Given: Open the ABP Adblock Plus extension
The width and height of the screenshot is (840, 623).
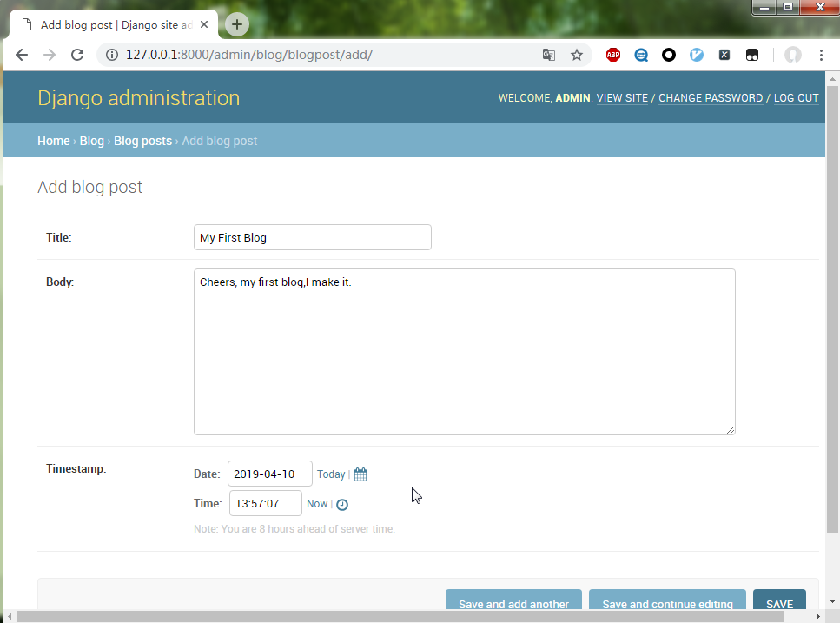Looking at the screenshot, I should tap(613, 55).
